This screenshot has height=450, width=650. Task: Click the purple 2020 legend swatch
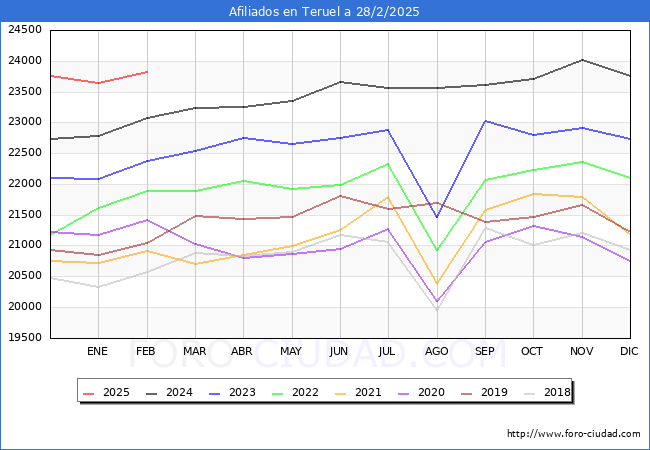pos(404,393)
